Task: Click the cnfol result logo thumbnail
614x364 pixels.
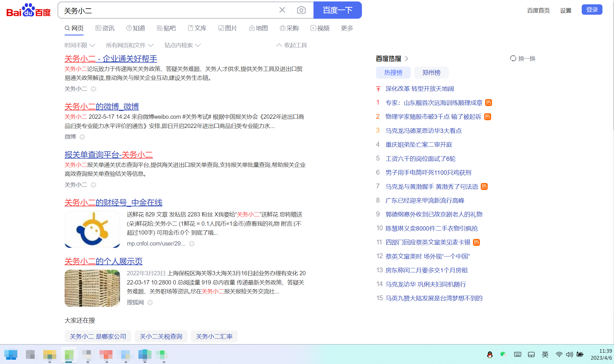Action: (92, 229)
